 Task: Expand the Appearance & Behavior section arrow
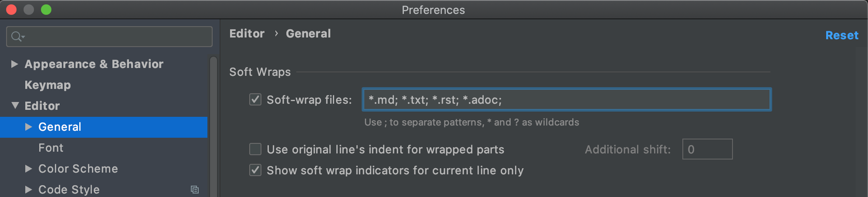(15, 64)
